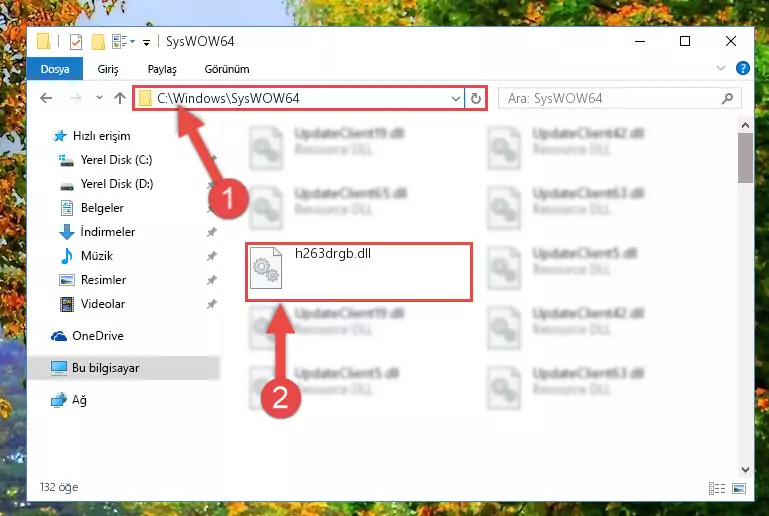
Task: Click the address bar path C:\Windows\SysWOW64
Action: [228, 98]
